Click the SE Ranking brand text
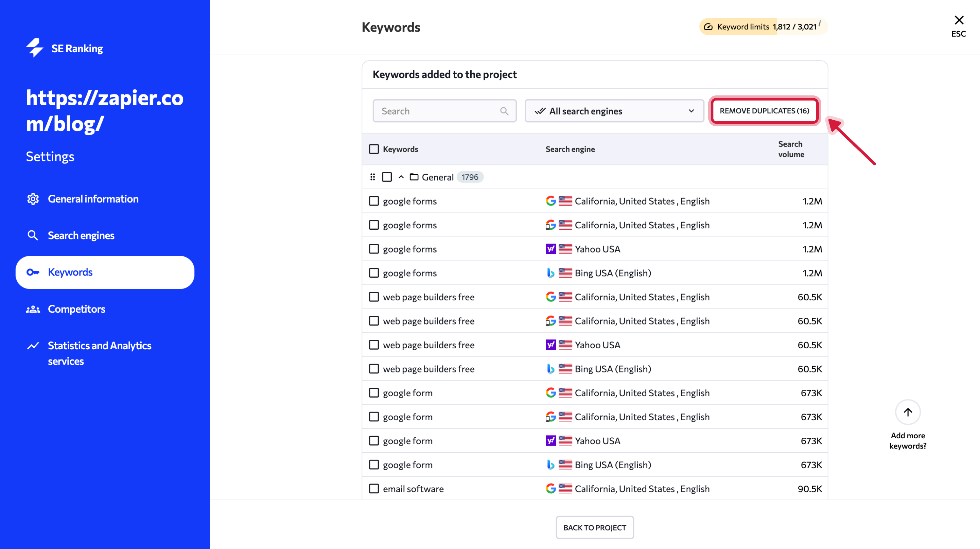 pos(77,48)
